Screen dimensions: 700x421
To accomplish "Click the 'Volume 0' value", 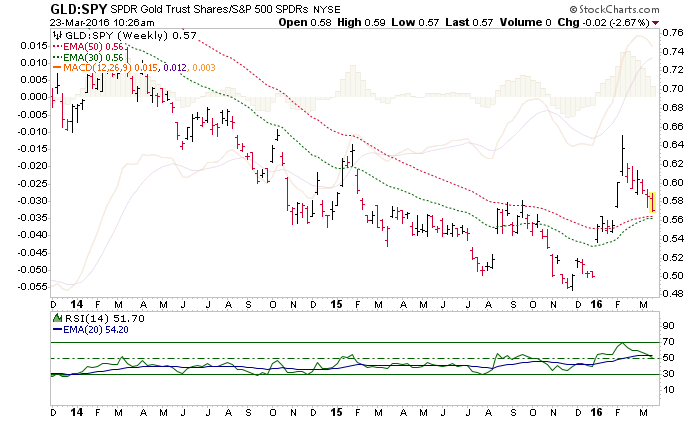I will [x=525, y=22].
